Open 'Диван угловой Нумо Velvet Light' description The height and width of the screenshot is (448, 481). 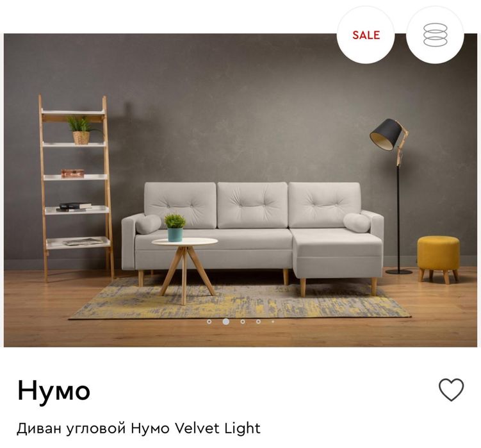138,428
